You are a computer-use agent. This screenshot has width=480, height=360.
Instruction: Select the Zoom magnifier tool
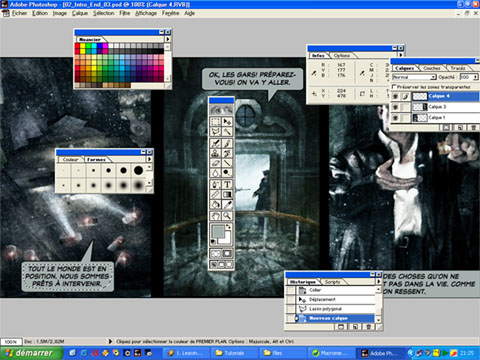[227, 216]
